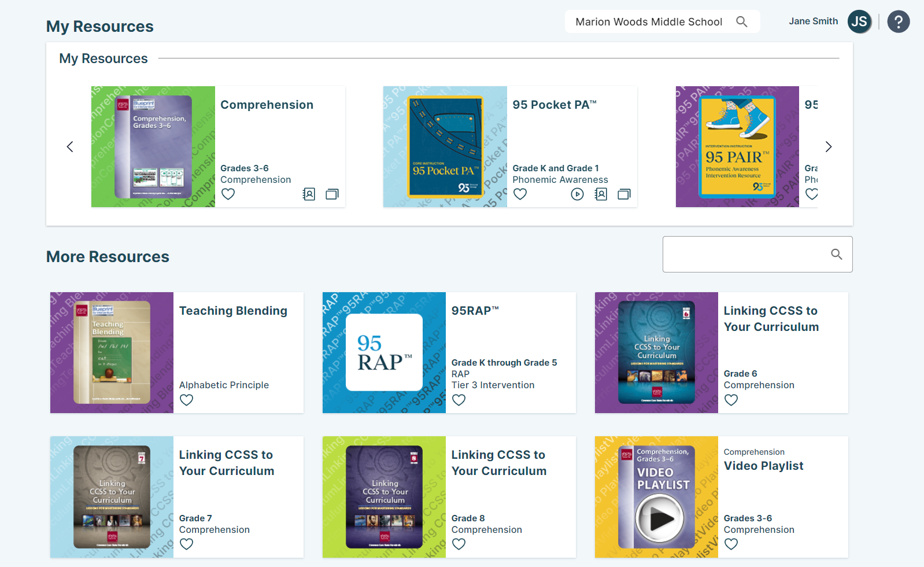The image size is (924, 567).
Task: Favorite Linking CCSS Grade 7 resource
Action: click(x=186, y=544)
